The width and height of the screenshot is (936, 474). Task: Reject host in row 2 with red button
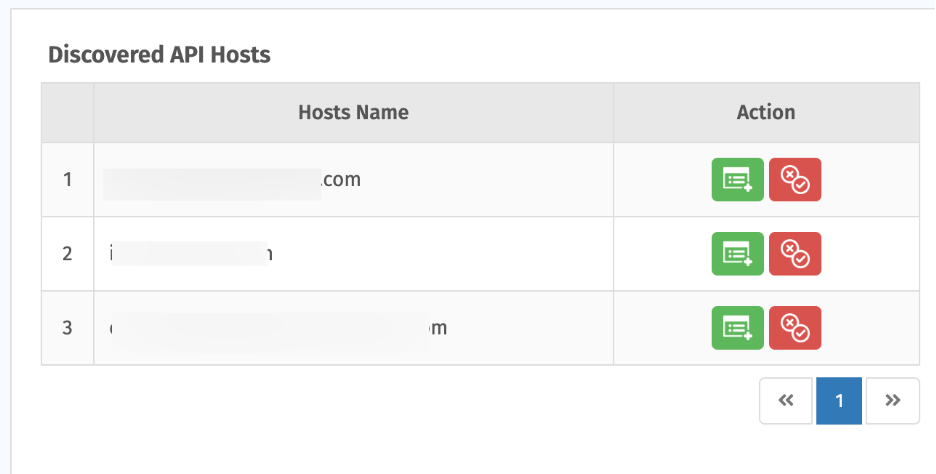[795, 254]
